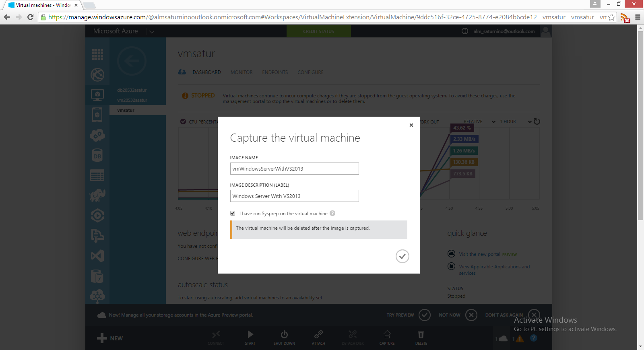Go back with the browser back arrow
This screenshot has width=644, height=350.
coord(7,17)
